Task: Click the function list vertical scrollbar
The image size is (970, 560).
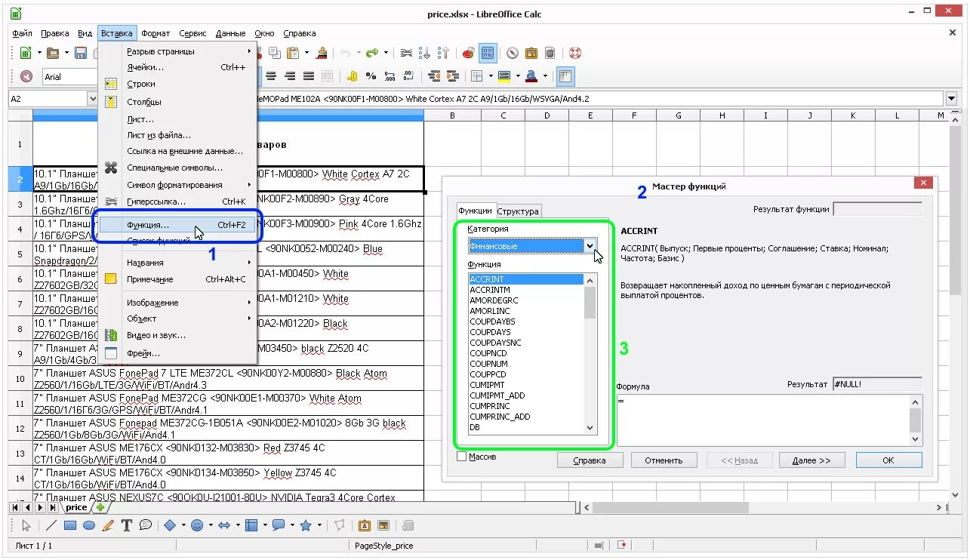Action: [590, 353]
